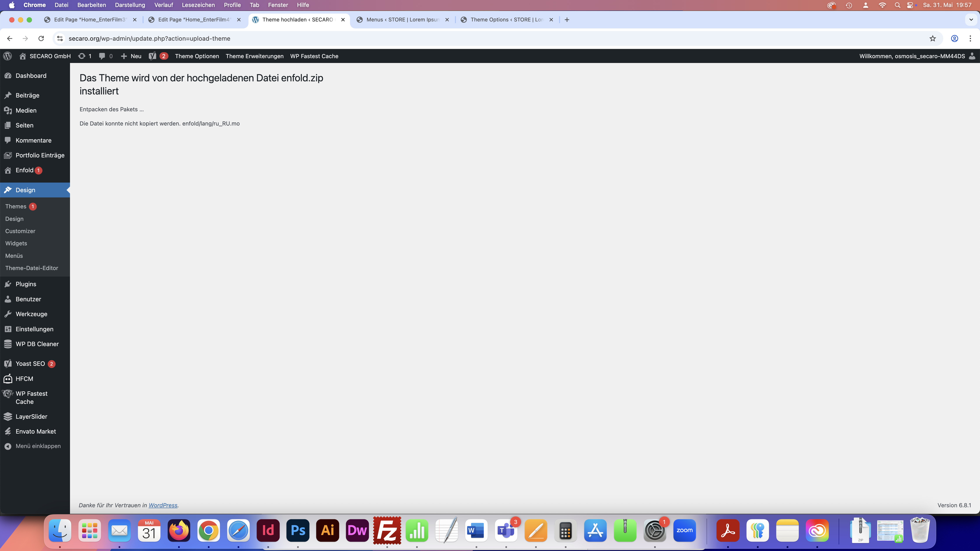Open Menüs submenu item

(14, 256)
